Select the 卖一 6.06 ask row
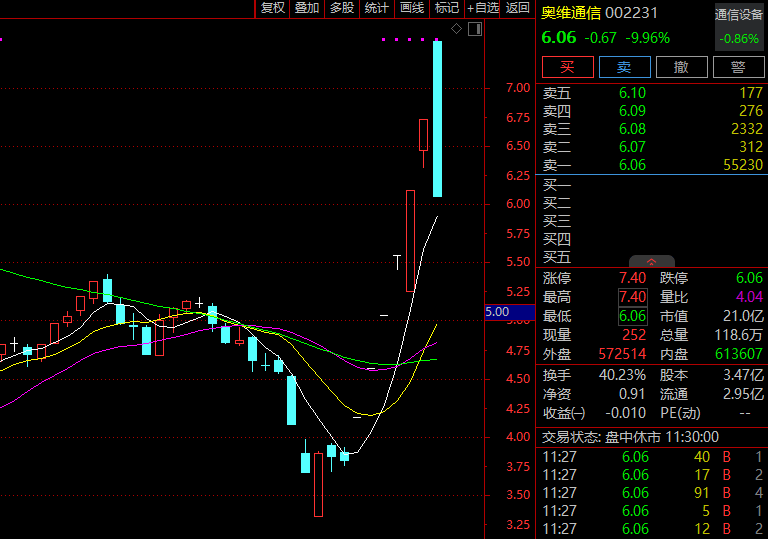768x539 pixels. coord(652,165)
